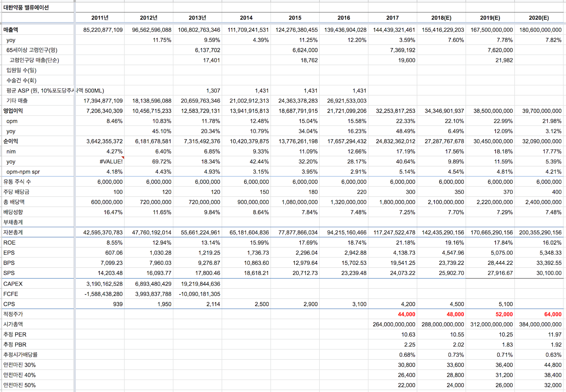
Task: Select the 입원일 수(일) row label
Action: pyautogui.click(x=21, y=70)
